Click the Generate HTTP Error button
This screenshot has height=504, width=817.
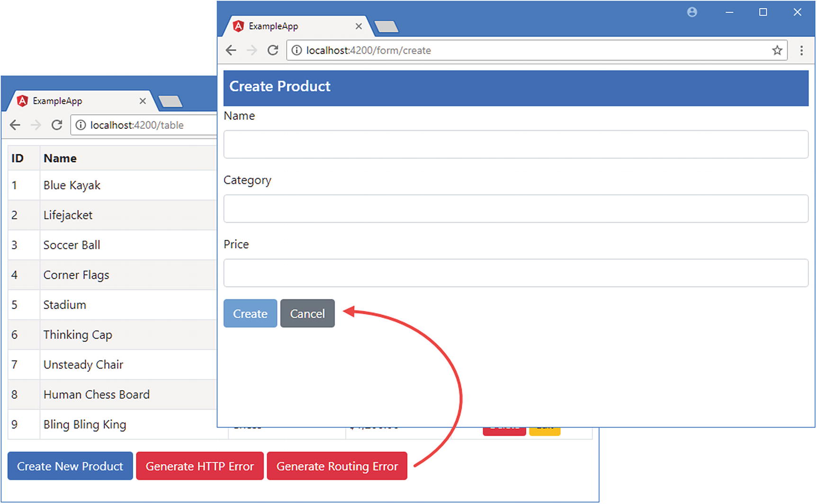[199, 466]
